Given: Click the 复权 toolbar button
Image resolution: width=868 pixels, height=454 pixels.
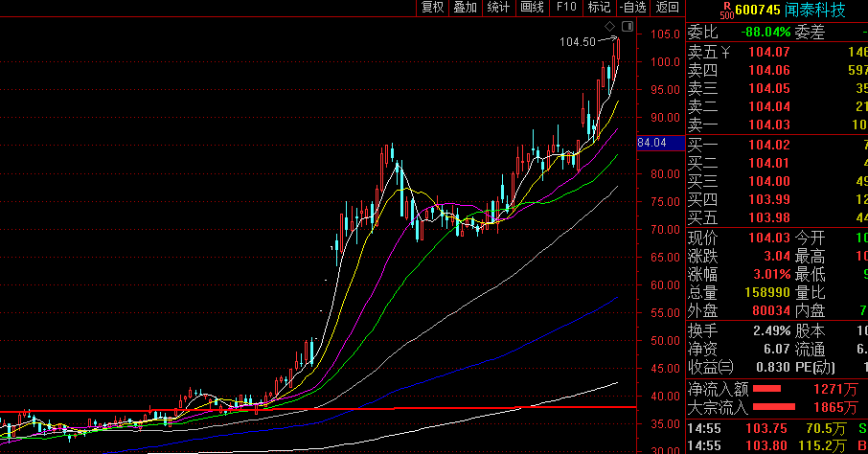Looking at the screenshot, I should [x=432, y=8].
